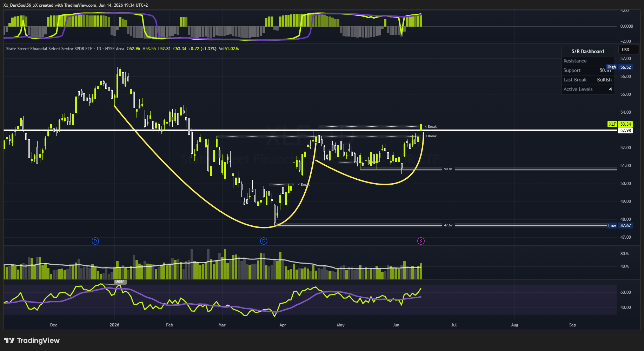This screenshot has height=351, width=644.
Task: Click the upper Break label beside the latest candle
Action: pos(431,127)
